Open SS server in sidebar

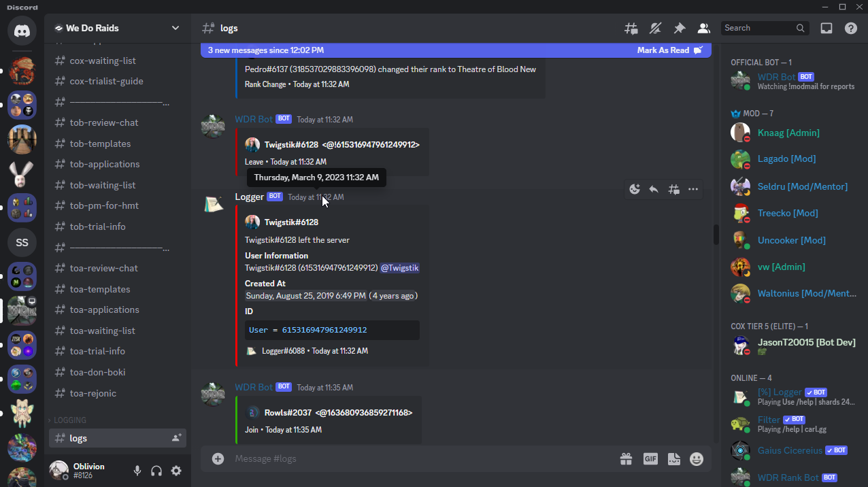[x=22, y=243]
